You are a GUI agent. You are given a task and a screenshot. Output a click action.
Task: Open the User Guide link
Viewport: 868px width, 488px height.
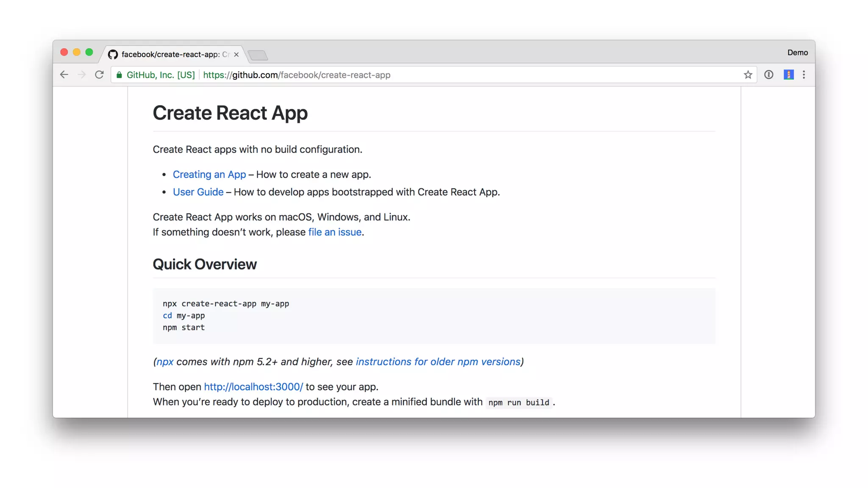coord(198,192)
